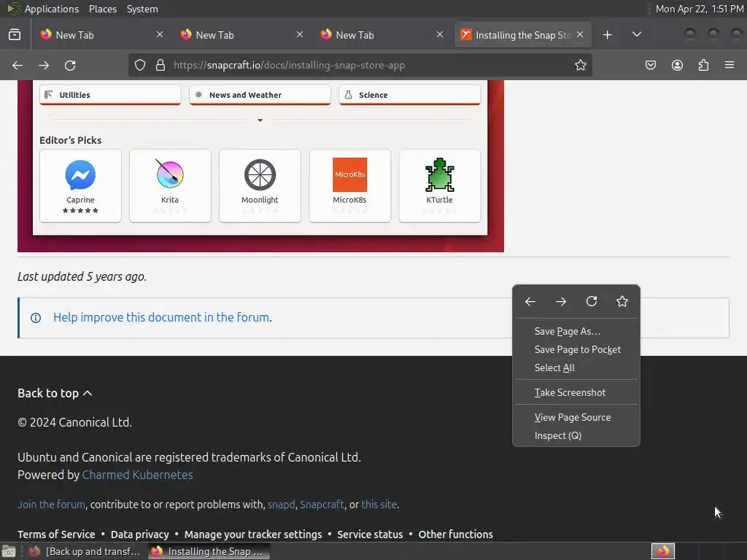The height and width of the screenshot is (560, 747).
Task: Open Terms of Service link
Action: 56,534
